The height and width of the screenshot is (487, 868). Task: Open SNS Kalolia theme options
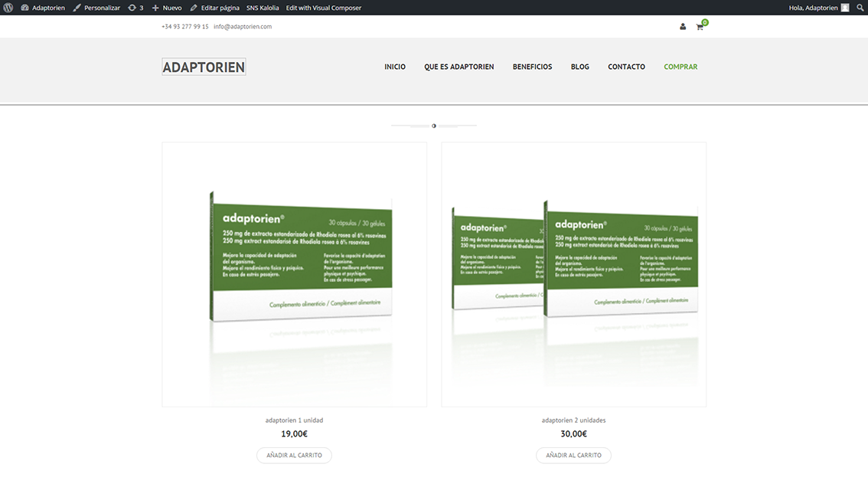(x=263, y=8)
